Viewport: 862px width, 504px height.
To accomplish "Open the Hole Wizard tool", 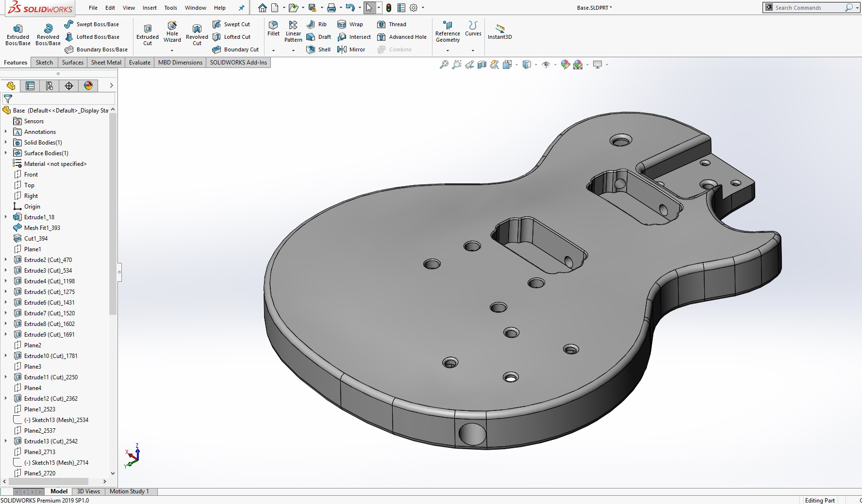I will coord(172,32).
